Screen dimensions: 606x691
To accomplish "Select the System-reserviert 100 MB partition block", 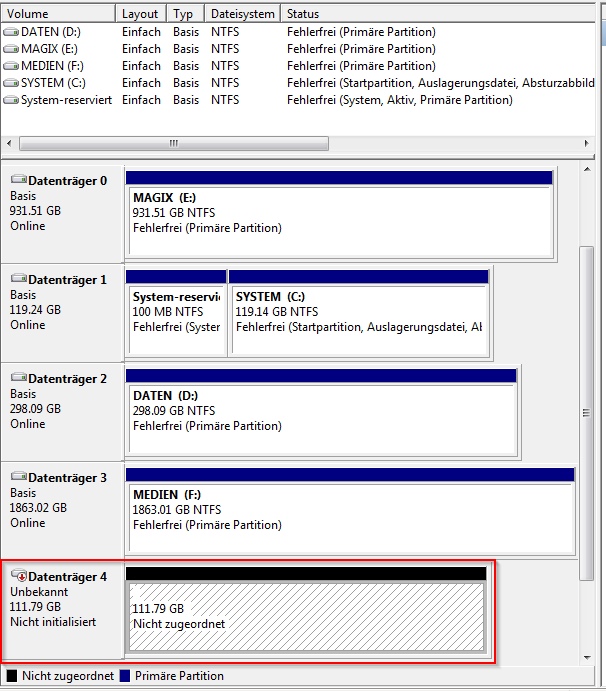I will point(176,313).
